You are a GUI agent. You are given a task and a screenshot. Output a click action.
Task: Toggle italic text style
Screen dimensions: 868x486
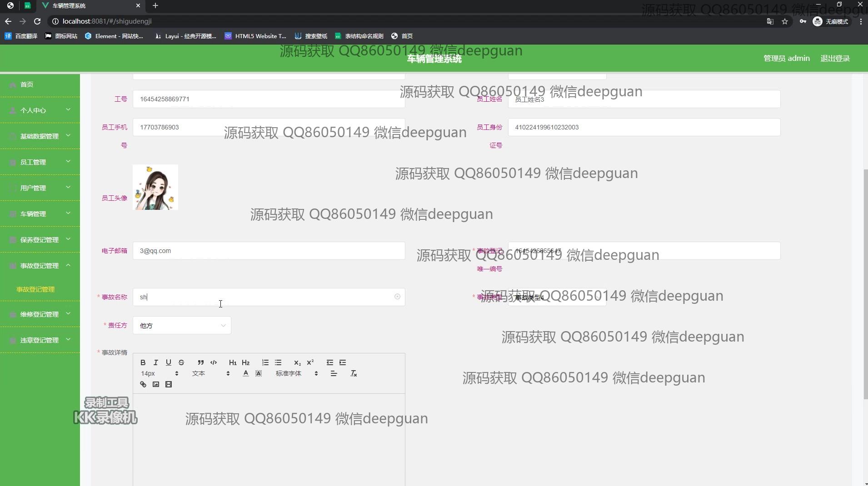pos(156,362)
